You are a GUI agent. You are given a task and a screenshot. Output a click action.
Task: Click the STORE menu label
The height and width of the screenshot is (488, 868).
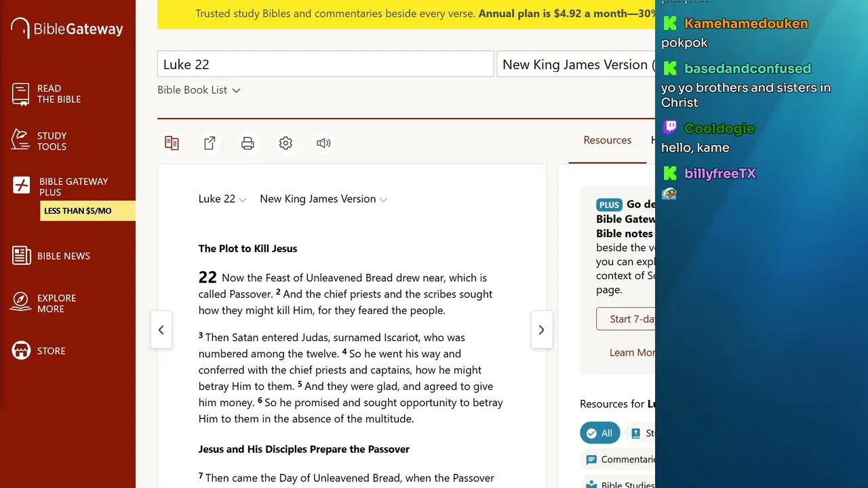(52, 351)
